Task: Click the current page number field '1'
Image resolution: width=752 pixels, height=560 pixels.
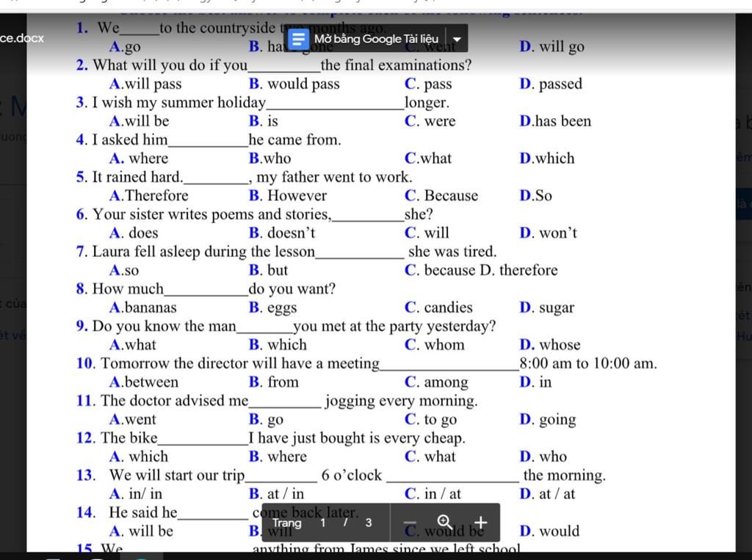Action: click(323, 523)
